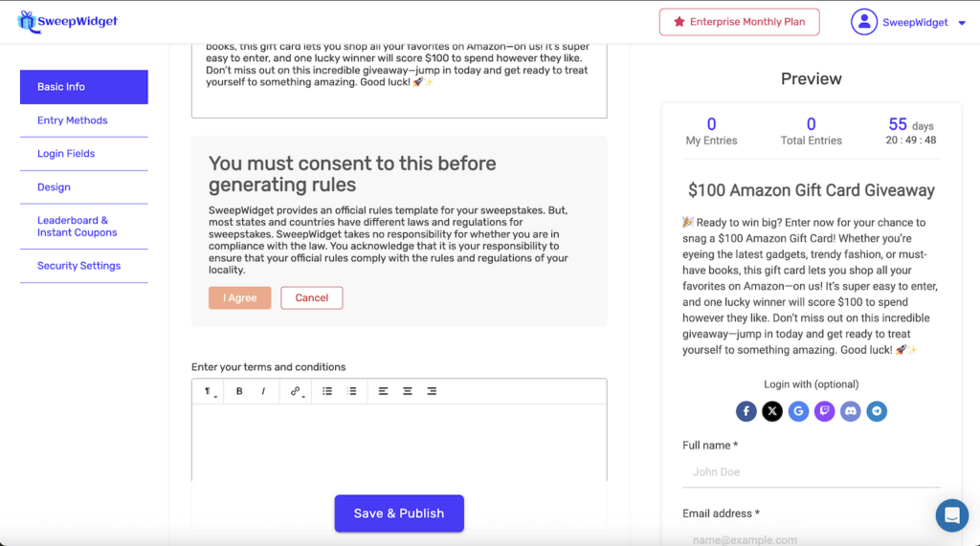Choose the Discord login icon

tap(850, 411)
